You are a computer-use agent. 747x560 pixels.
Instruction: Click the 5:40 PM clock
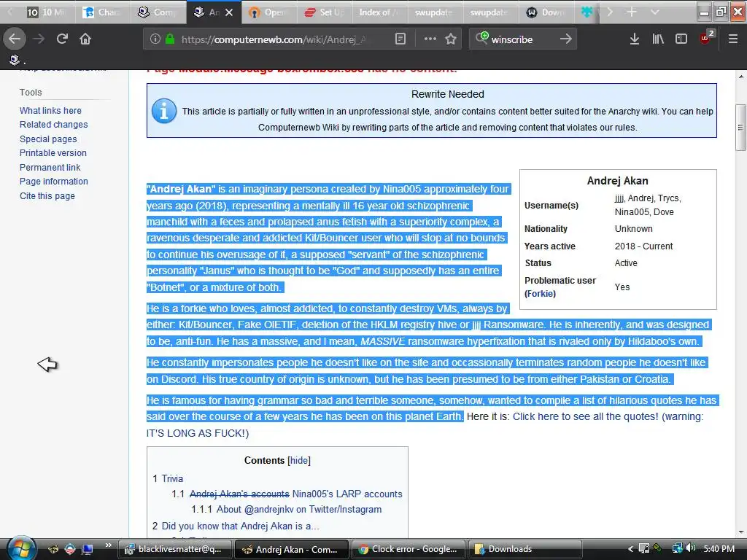719,549
